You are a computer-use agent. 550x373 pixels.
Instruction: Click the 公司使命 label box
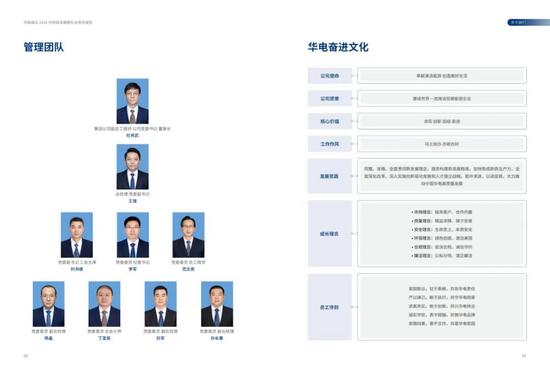tap(330, 75)
